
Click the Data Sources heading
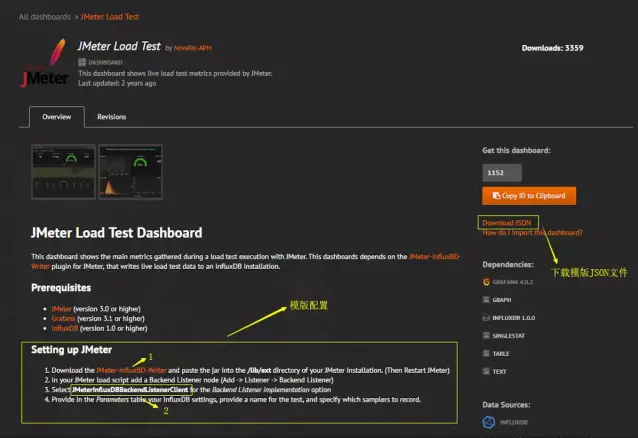pos(506,405)
